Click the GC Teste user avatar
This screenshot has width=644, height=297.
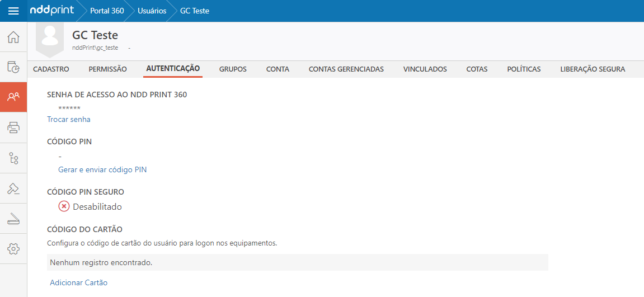click(50, 38)
